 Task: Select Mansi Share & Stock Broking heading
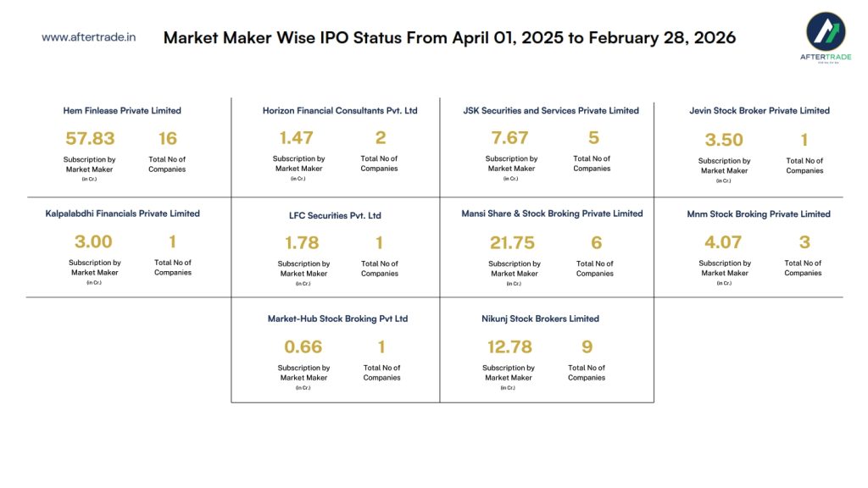(x=552, y=213)
